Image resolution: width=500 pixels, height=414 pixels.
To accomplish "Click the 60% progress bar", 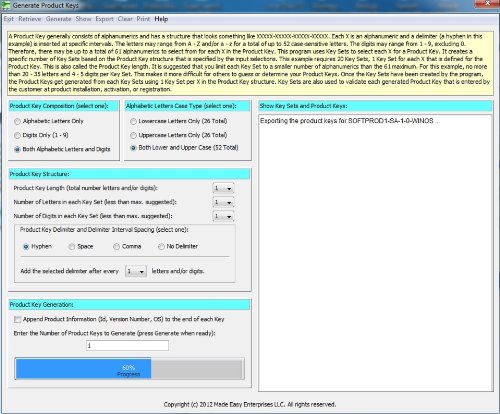I will click(x=130, y=368).
